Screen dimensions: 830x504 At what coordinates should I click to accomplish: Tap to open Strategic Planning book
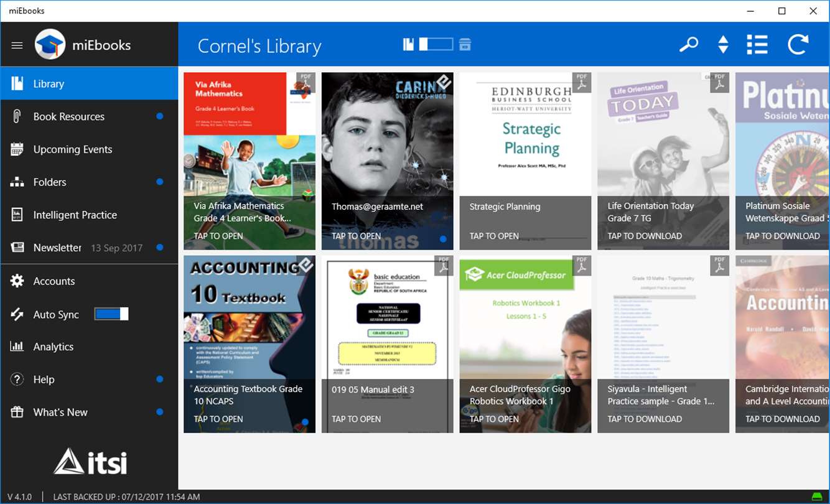point(526,161)
